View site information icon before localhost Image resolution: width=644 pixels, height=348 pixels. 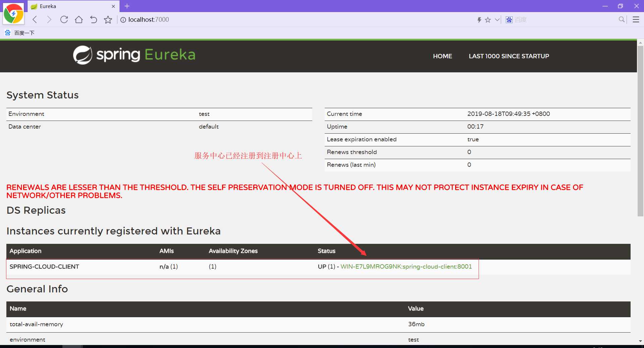click(x=123, y=20)
